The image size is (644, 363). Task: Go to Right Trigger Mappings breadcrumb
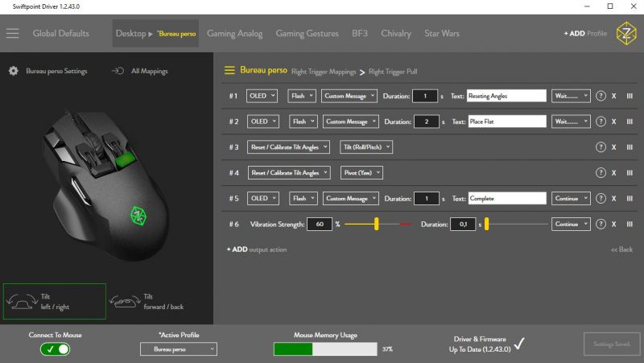[324, 72]
